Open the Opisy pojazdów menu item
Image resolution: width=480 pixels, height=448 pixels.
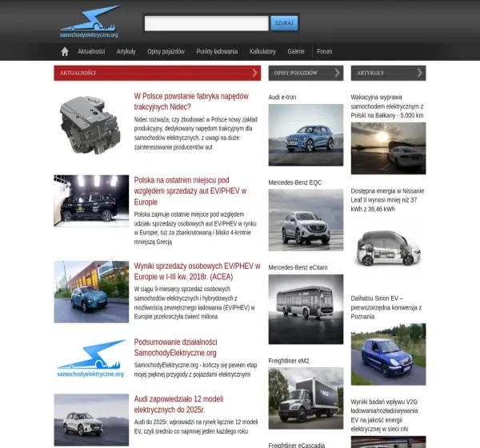(166, 51)
